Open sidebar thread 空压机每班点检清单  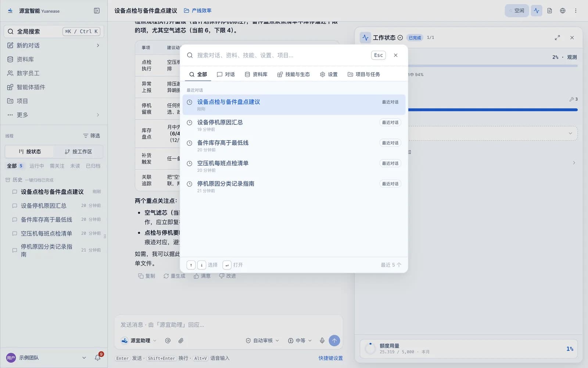click(57, 233)
